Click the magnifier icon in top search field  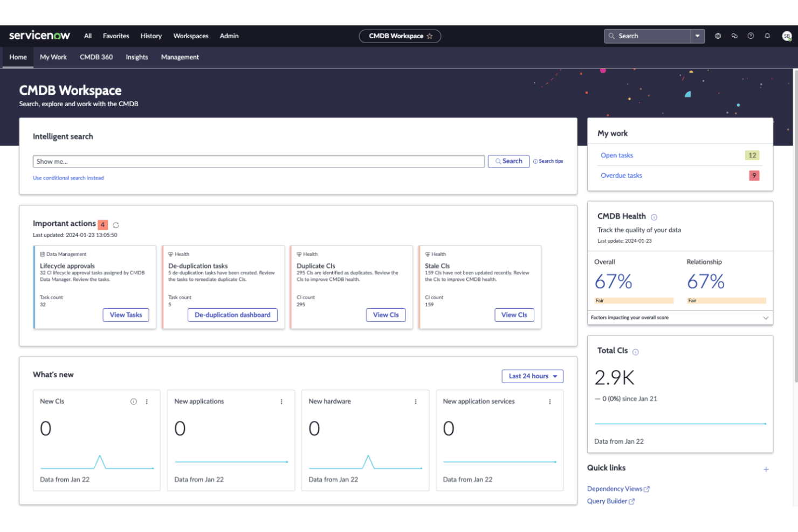pyautogui.click(x=611, y=36)
